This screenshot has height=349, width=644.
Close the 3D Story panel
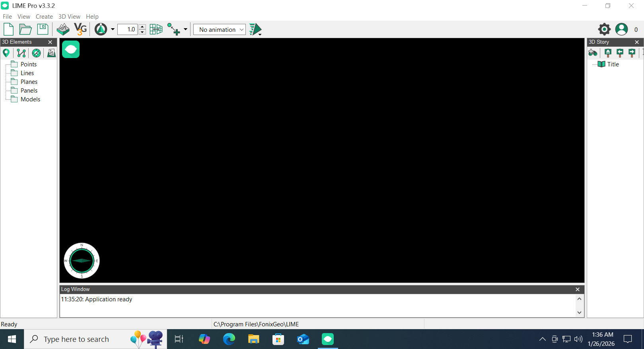tap(637, 42)
